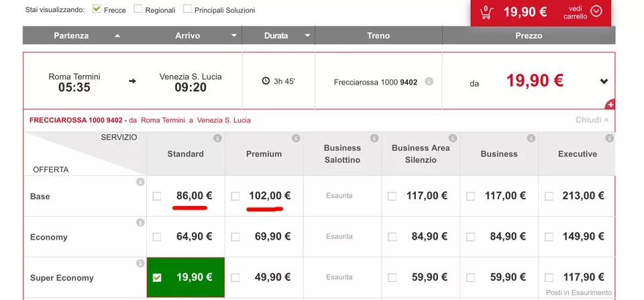
Task: Uncheck Super Economy Standard 19,90 € checkbox
Action: point(157,278)
